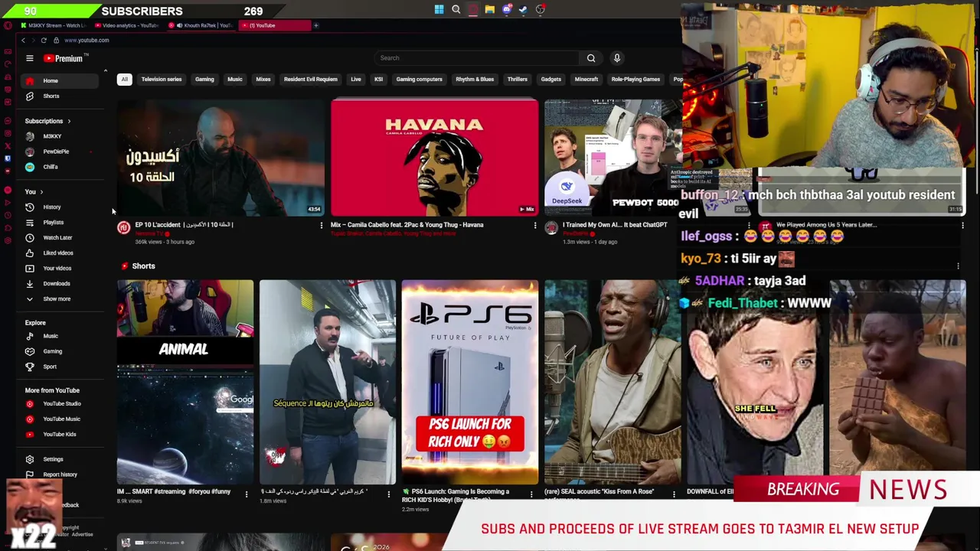This screenshot has height=551, width=980.
Task: Expand the Subscriptions section
Action: (48, 121)
